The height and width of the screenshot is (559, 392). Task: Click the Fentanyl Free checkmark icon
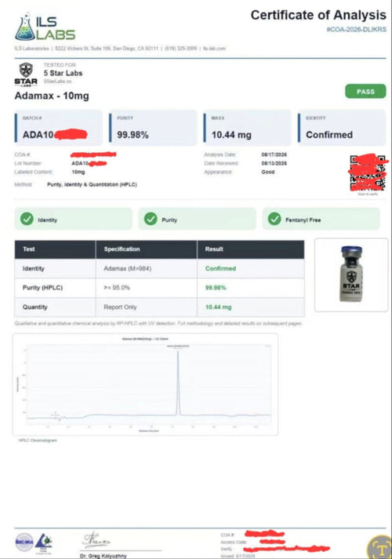pyautogui.click(x=274, y=219)
